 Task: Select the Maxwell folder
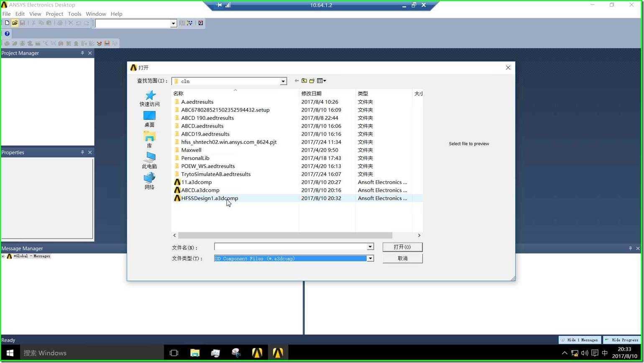coord(191,150)
